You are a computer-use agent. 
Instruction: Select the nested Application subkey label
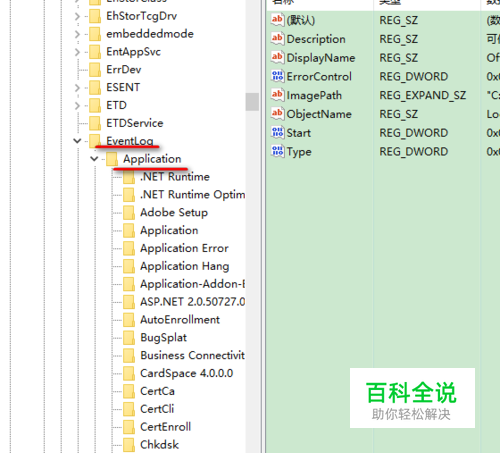click(x=169, y=230)
